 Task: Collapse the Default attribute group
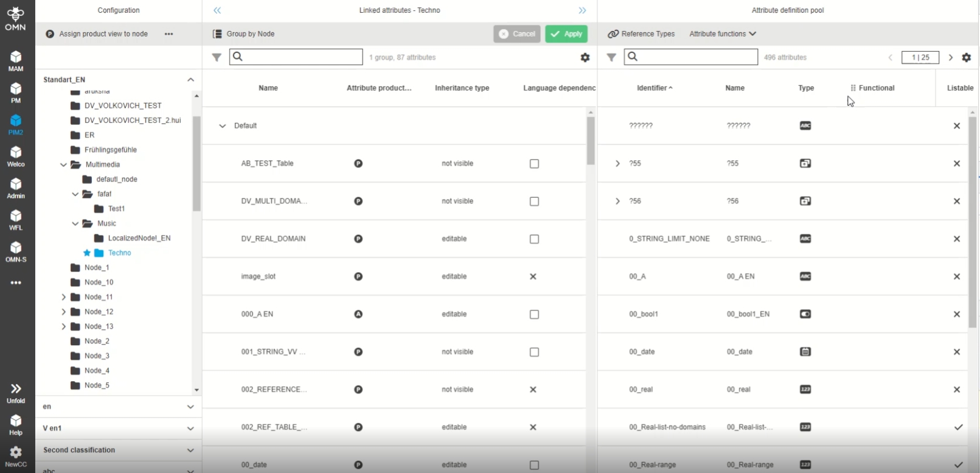[222, 126]
